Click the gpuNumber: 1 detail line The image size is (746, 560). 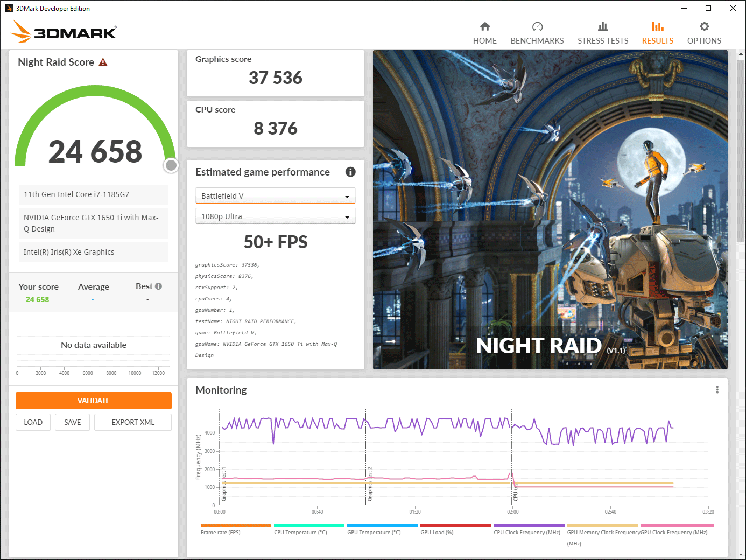point(215,310)
